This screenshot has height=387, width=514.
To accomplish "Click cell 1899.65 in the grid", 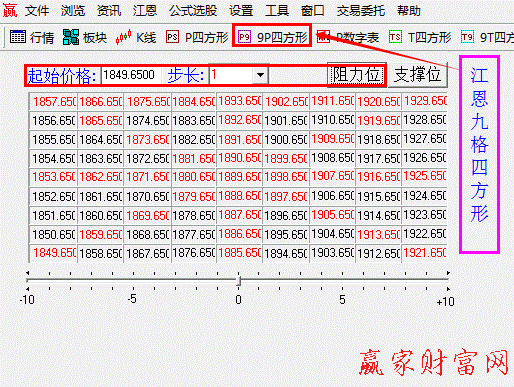I will click(x=286, y=159).
